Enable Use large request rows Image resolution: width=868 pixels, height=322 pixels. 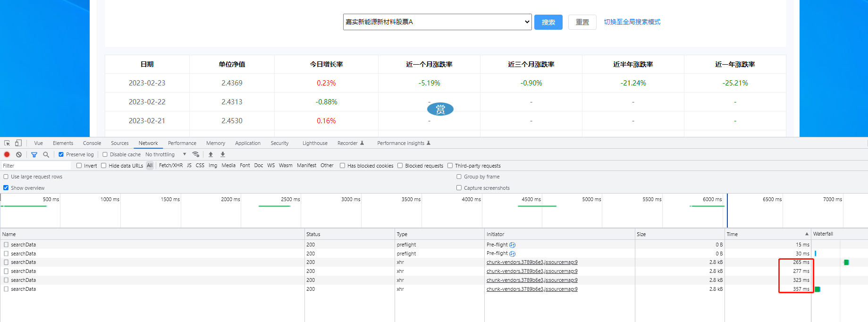[x=6, y=177]
